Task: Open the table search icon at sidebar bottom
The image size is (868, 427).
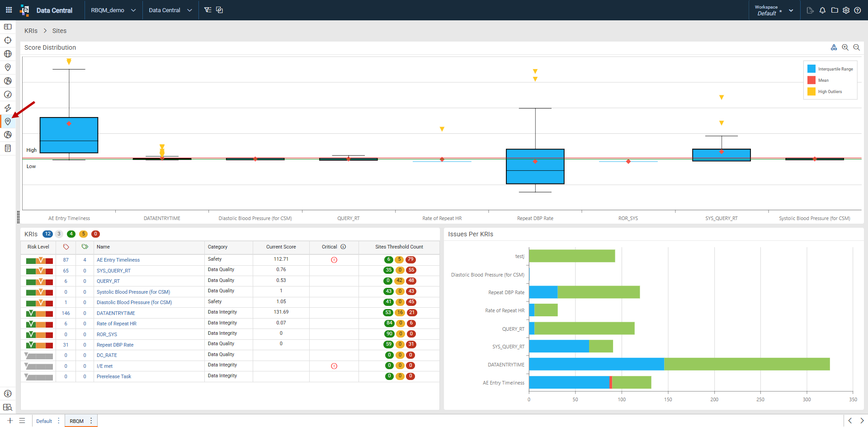Action: pyautogui.click(x=8, y=407)
